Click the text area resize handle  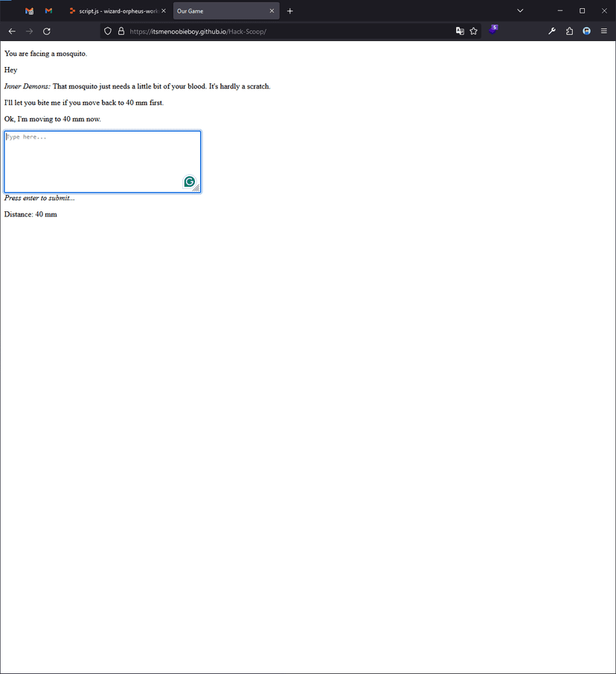(196, 188)
